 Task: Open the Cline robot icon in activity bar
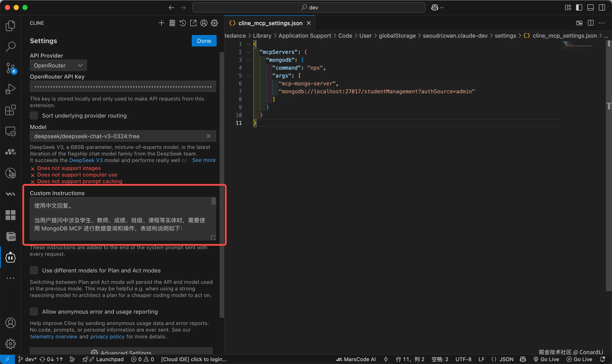(x=10, y=257)
